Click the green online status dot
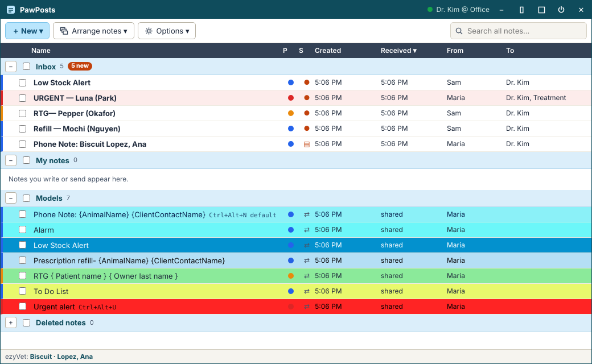Viewport: 592px width, 364px height. [x=430, y=10]
